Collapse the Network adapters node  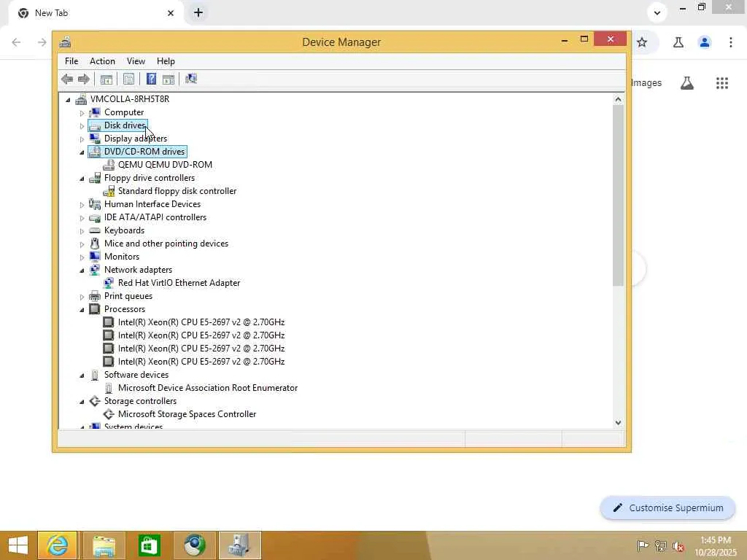[82, 271]
